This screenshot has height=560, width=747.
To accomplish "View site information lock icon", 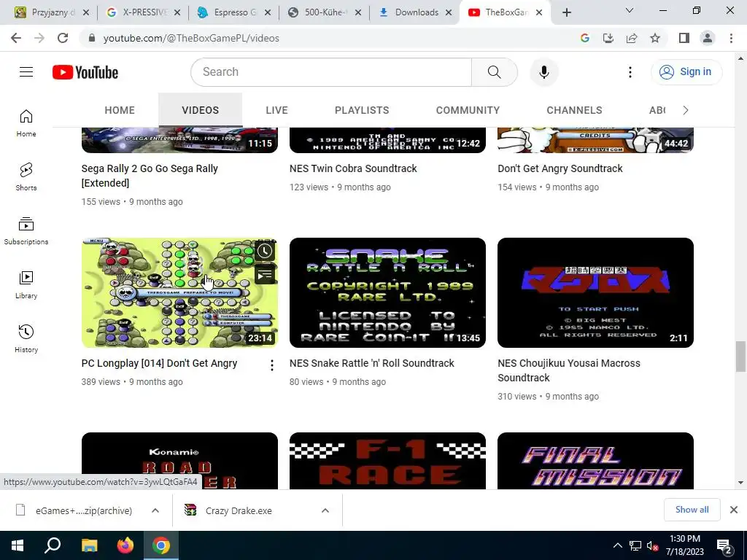I will 92,38.
